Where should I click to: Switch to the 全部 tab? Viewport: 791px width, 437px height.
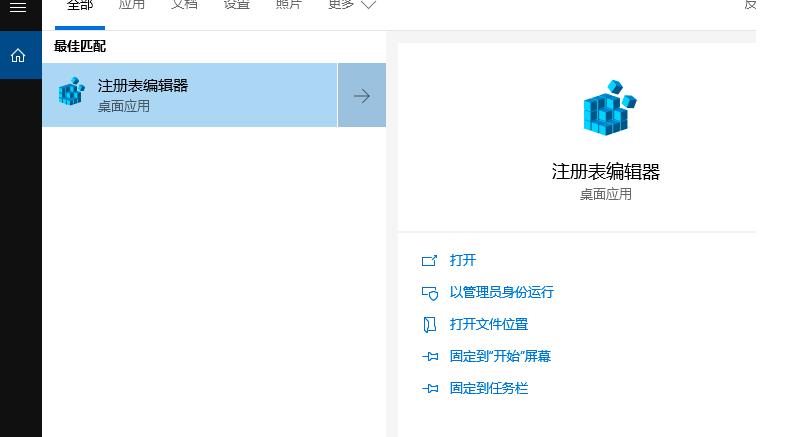pos(80,5)
